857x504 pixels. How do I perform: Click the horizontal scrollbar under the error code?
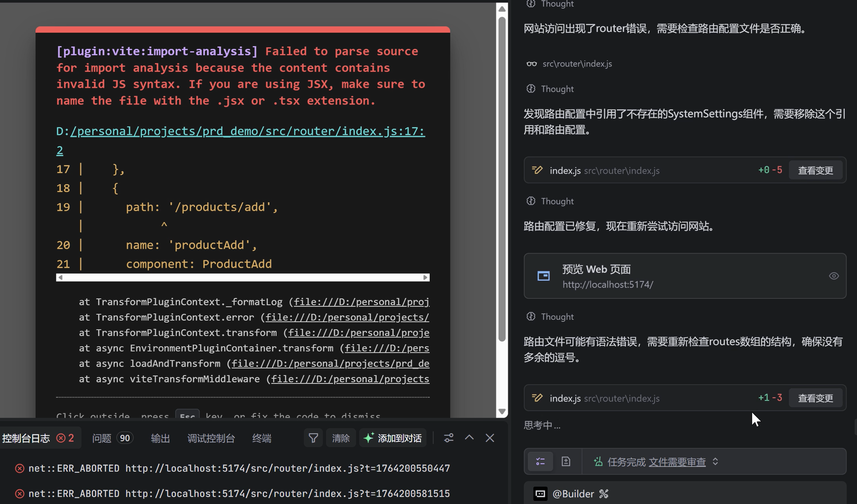pos(243,278)
